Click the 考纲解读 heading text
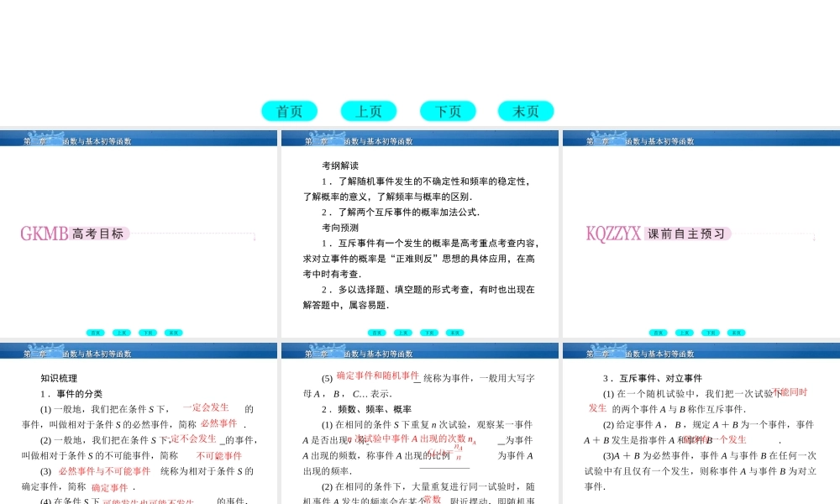Viewport: 840px width, 504px height. point(340,166)
